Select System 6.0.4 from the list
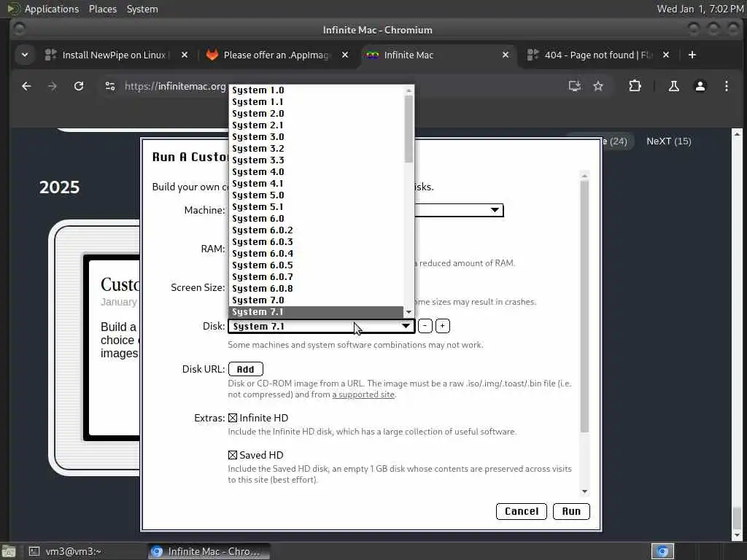This screenshot has height=560, width=747. coord(317,253)
